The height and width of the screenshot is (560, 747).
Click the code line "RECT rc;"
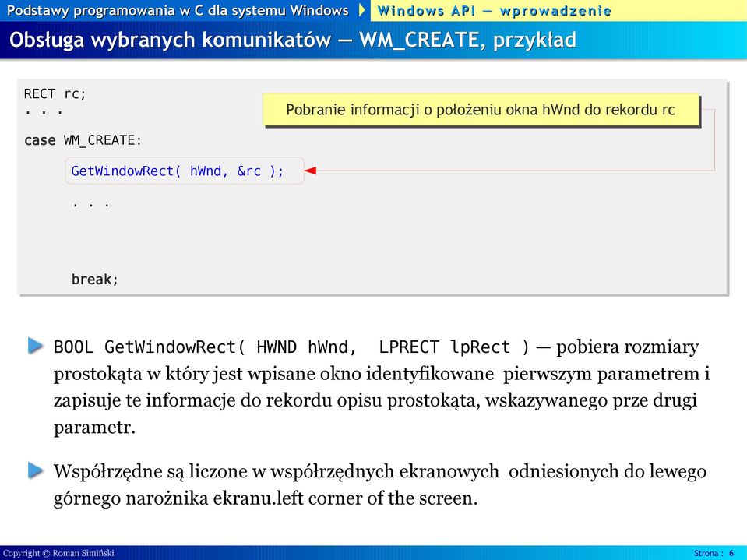pos(55,93)
